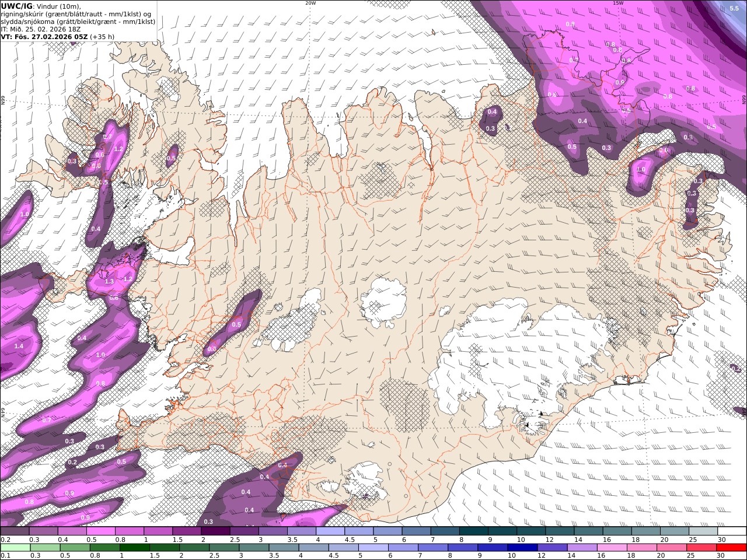Click the '64N' latitude label on left edge
747x560 pixels.
pos(3,412)
